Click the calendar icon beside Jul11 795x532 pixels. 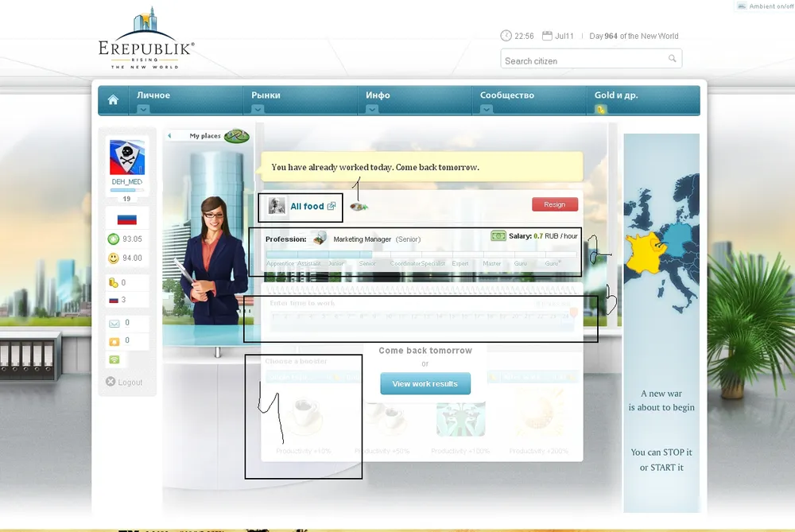coord(547,36)
